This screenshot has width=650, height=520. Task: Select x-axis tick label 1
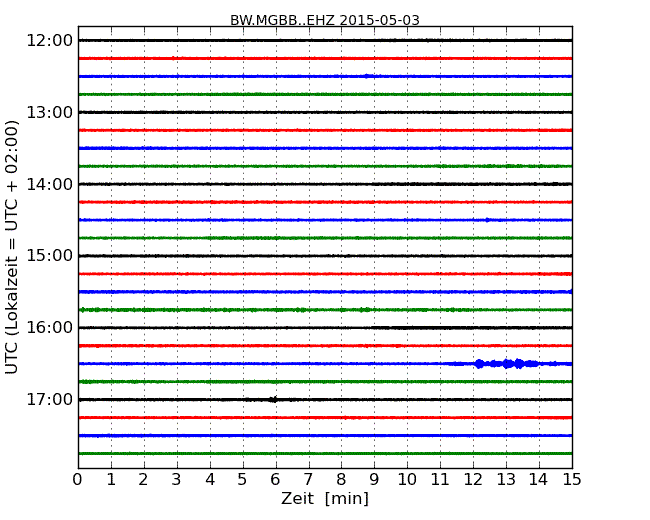coord(111,480)
